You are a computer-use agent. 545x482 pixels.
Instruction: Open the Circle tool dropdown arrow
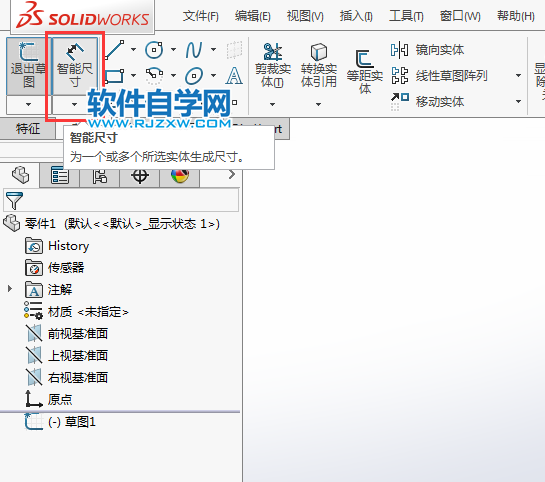coord(173,50)
